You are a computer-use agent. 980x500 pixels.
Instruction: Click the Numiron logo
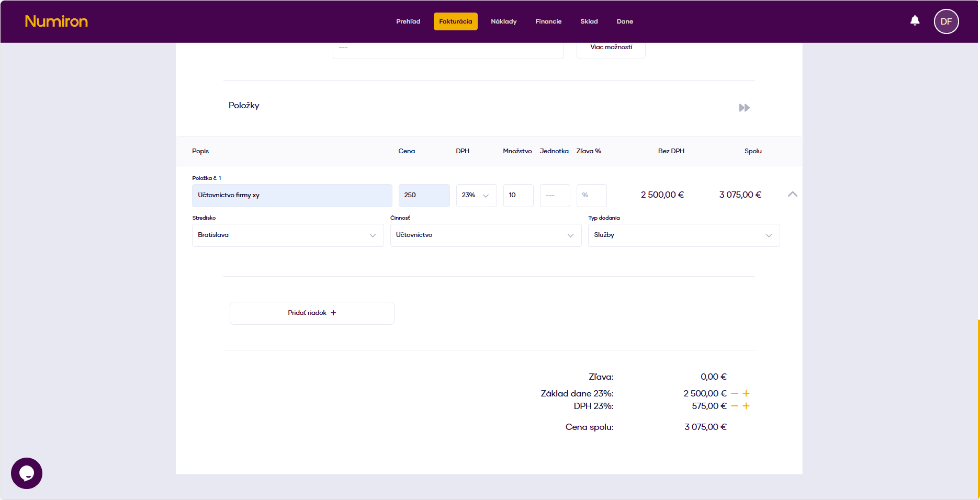pyautogui.click(x=57, y=21)
